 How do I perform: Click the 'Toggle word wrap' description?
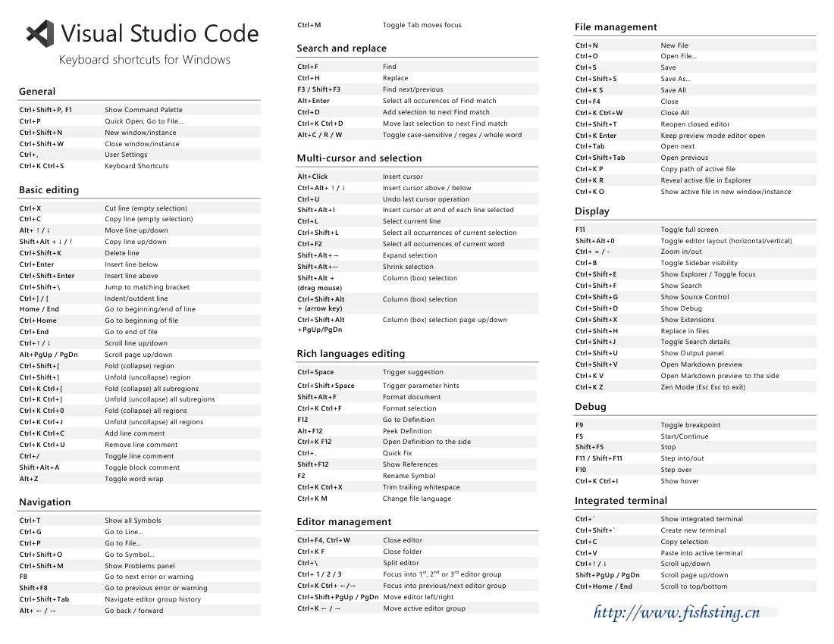point(134,479)
